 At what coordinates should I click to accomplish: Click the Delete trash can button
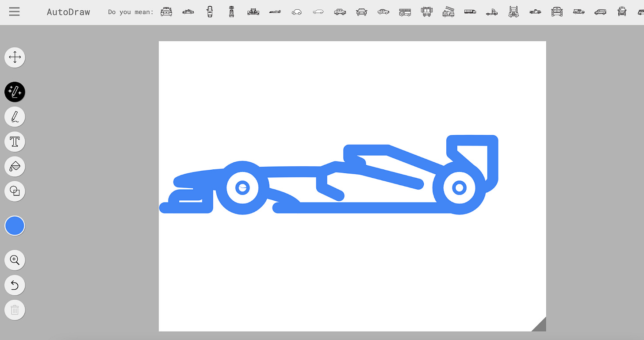[15, 310]
